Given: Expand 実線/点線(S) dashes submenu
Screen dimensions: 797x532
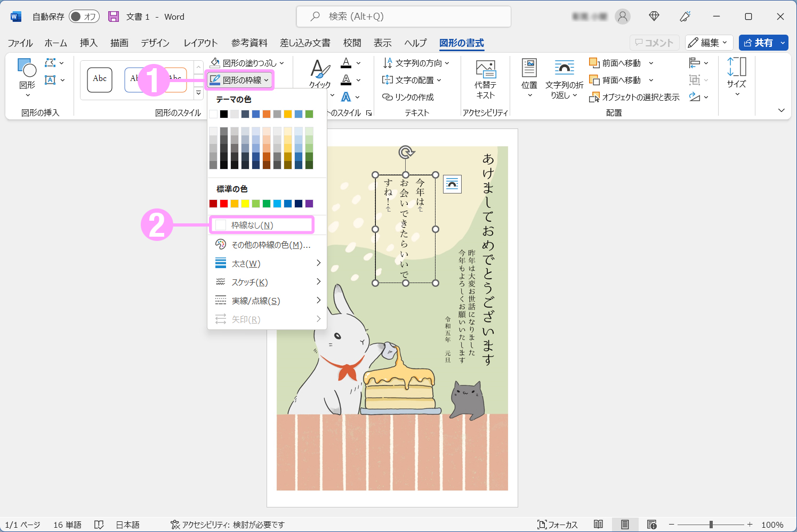Looking at the screenshot, I should (268, 301).
